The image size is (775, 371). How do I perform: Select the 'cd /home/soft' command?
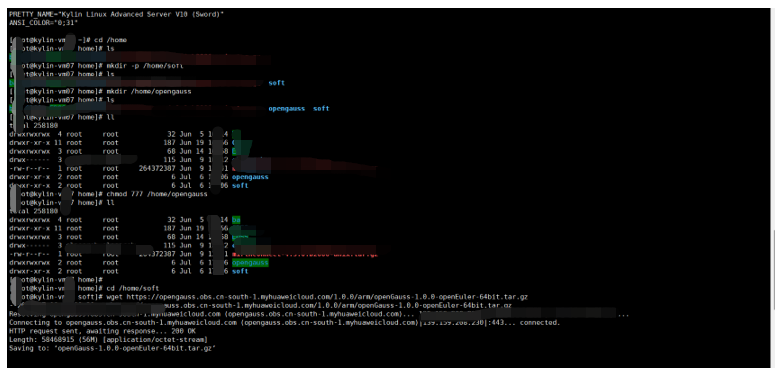[x=132, y=288]
